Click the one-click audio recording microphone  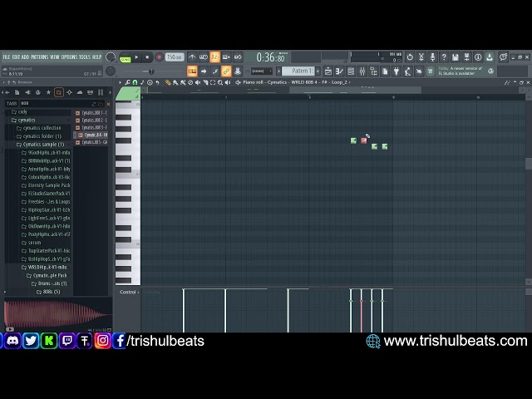(432, 57)
